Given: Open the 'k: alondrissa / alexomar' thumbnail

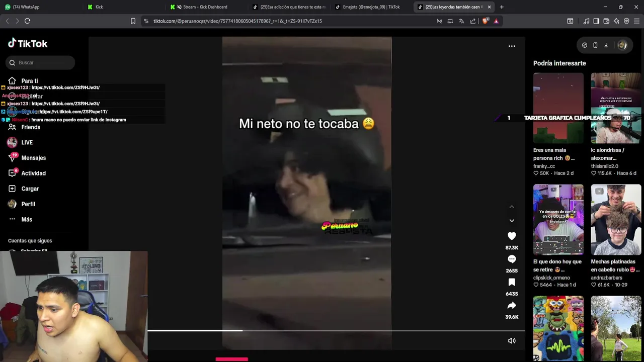Looking at the screenshot, I should (616, 108).
